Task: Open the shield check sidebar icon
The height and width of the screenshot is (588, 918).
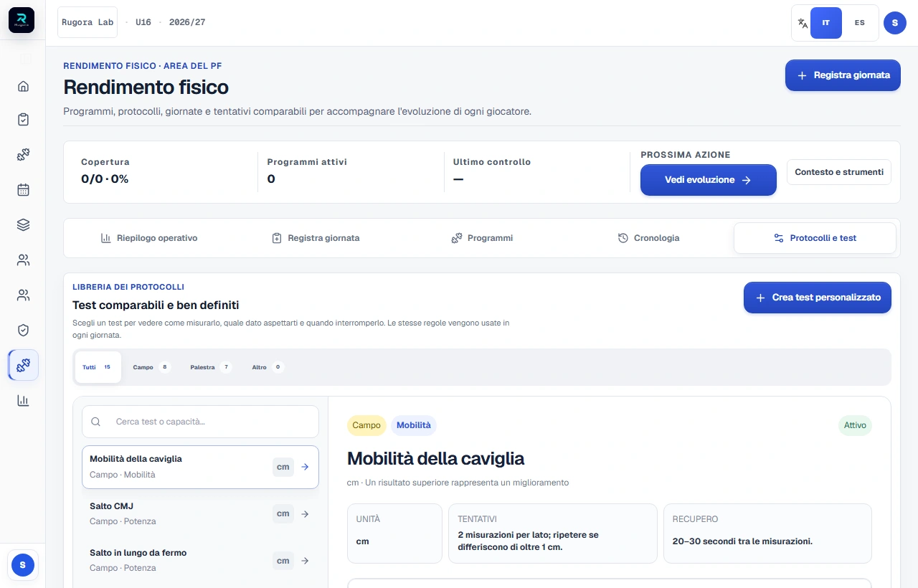Action: coord(23,330)
